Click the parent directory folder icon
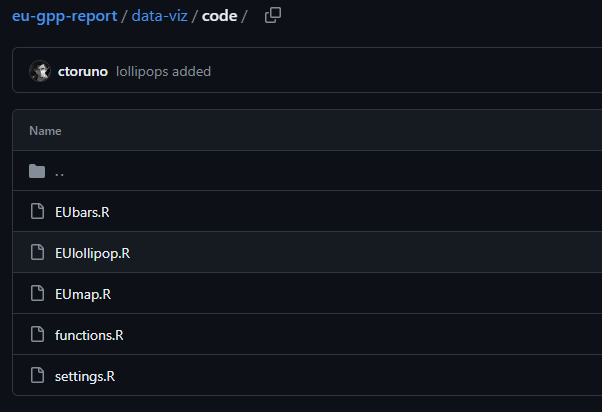 pos(37,171)
